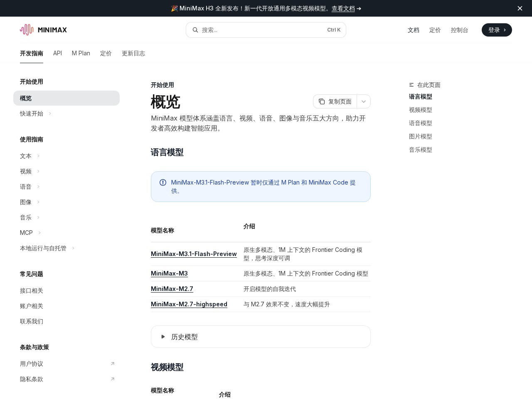Select the 开发指南 tab
This screenshot has width=532, height=399.
[32, 53]
